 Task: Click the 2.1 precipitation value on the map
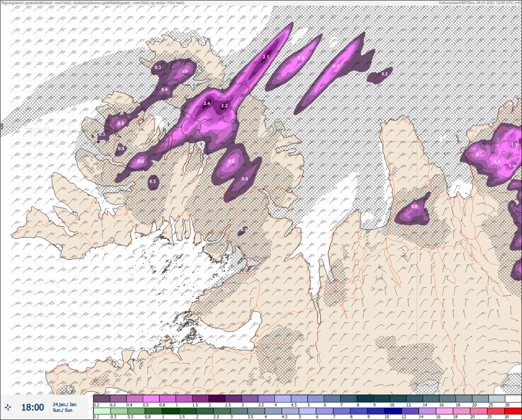point(266,57)
